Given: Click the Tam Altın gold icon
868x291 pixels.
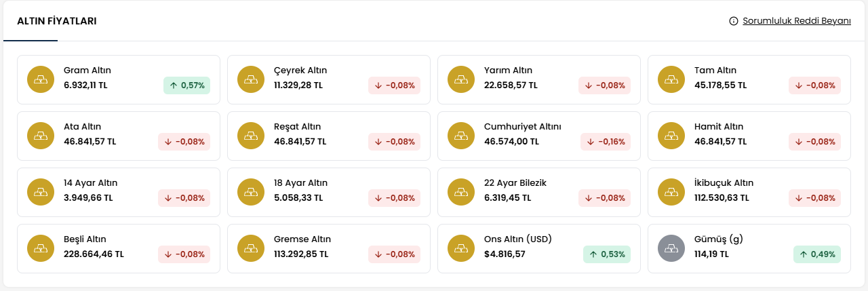Looking at the screenshot, I should click(671, 79).
